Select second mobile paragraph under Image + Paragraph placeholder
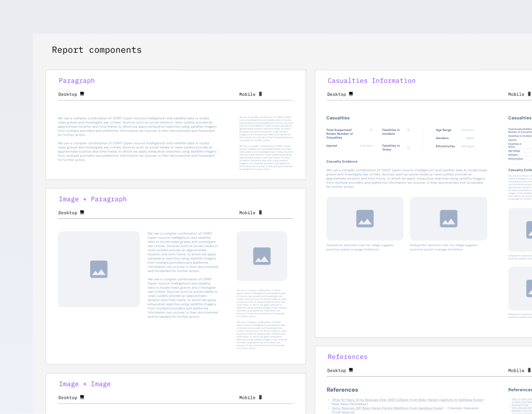This screenshot has width=532, height=414. point(261,335)
